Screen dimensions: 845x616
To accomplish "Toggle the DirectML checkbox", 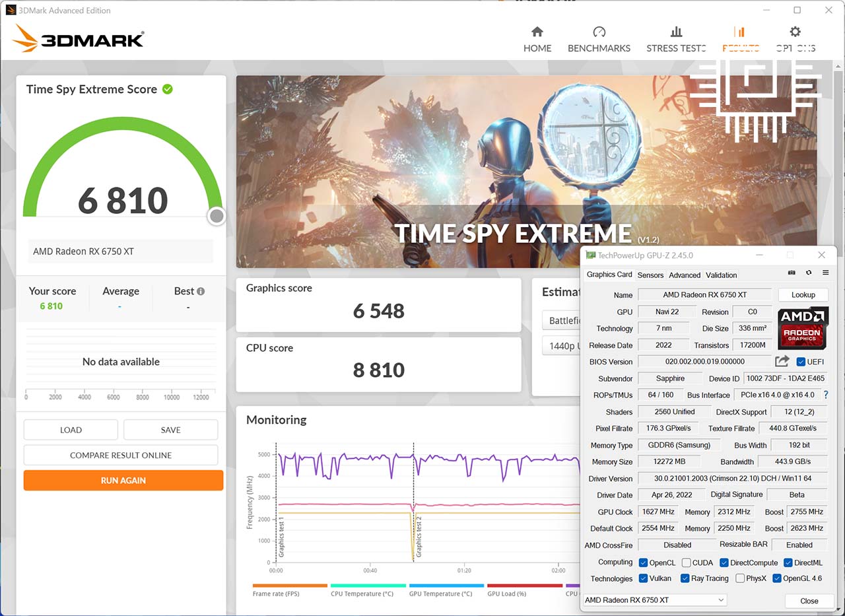I will (x=788, y=563).
